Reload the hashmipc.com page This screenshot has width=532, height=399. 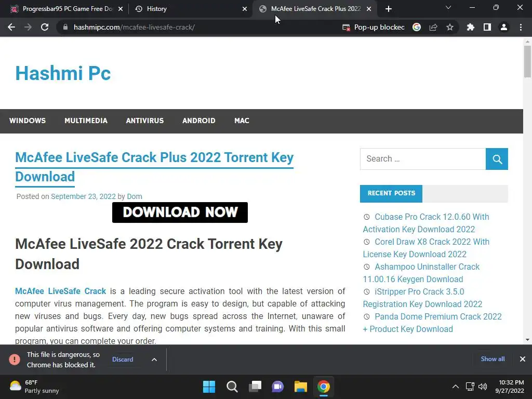point(45,27)
